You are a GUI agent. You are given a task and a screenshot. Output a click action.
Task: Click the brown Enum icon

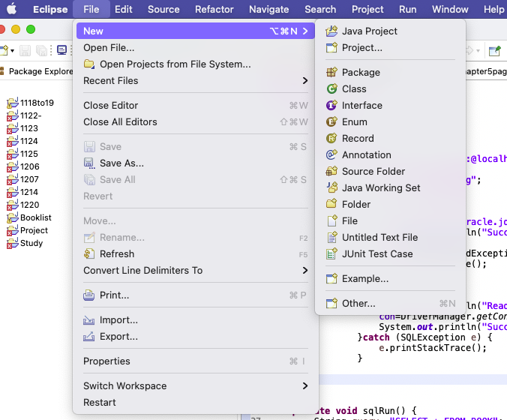pos(331,121)
